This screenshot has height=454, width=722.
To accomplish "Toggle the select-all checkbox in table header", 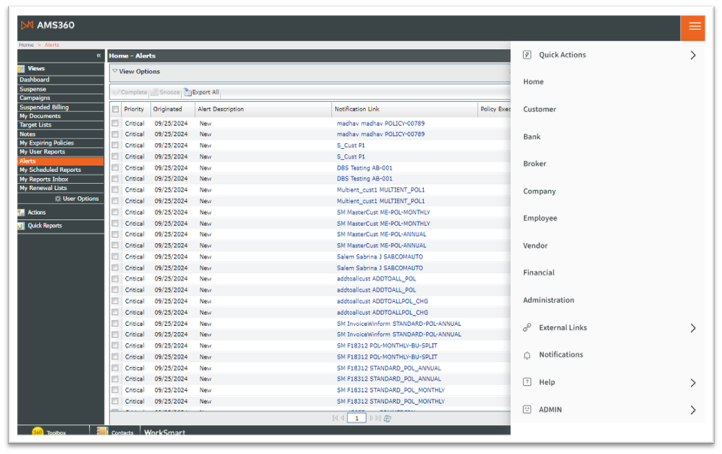I will pos(116,109).
